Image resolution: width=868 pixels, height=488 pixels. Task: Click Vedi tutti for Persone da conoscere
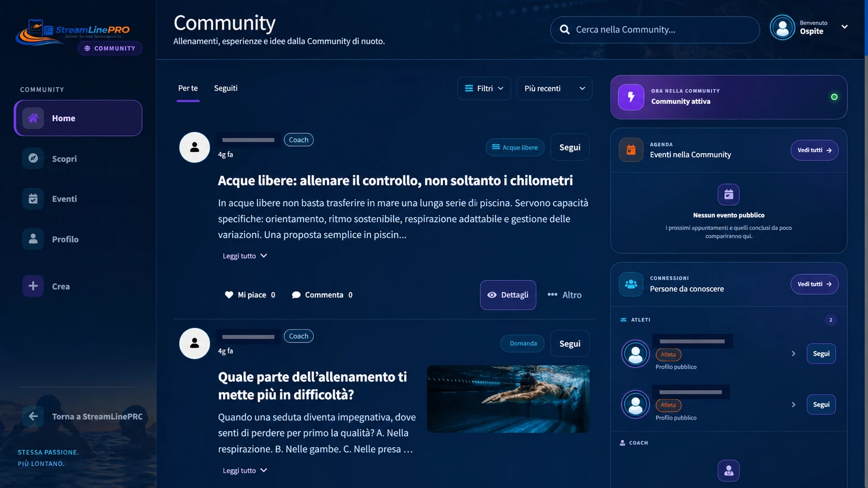pos(814,284)
